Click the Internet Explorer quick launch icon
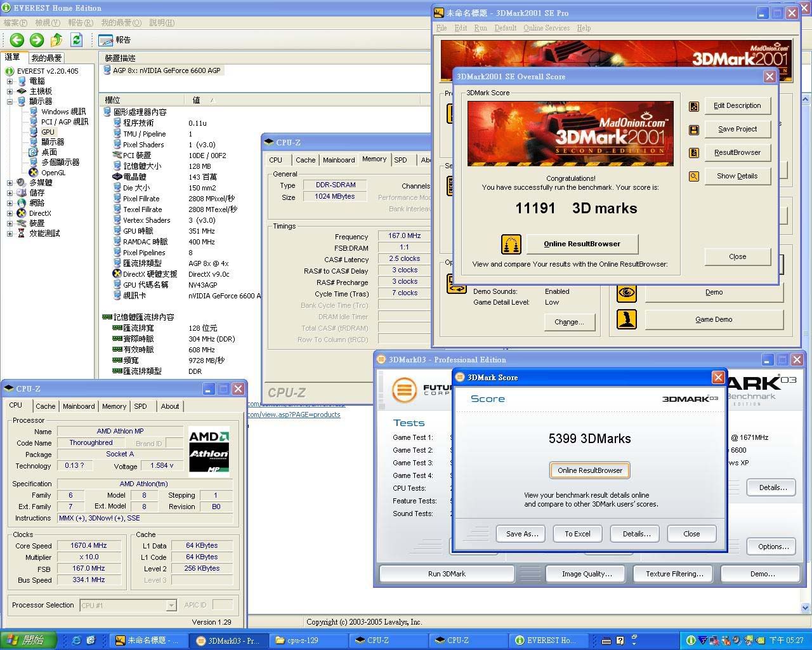 point(77,640)
